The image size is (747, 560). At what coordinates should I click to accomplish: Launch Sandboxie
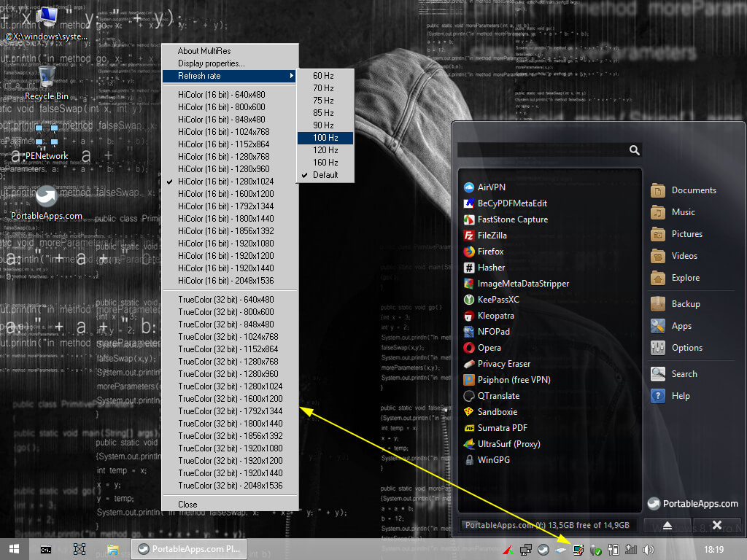[x=490, y=412]
